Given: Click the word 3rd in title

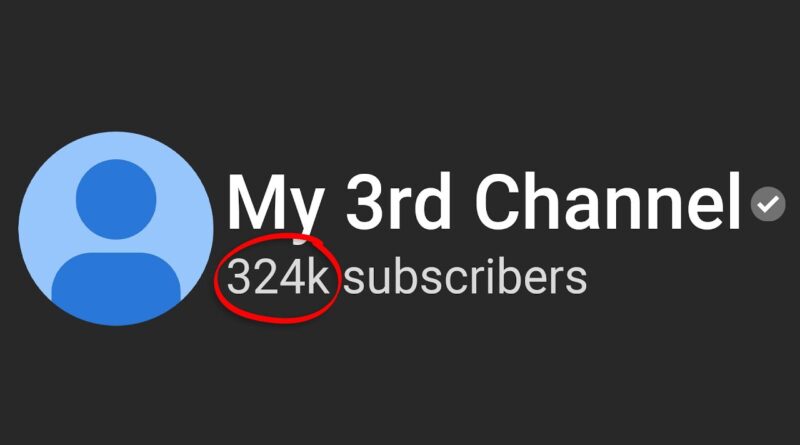Looking at the screenshot, I should 398,202.
